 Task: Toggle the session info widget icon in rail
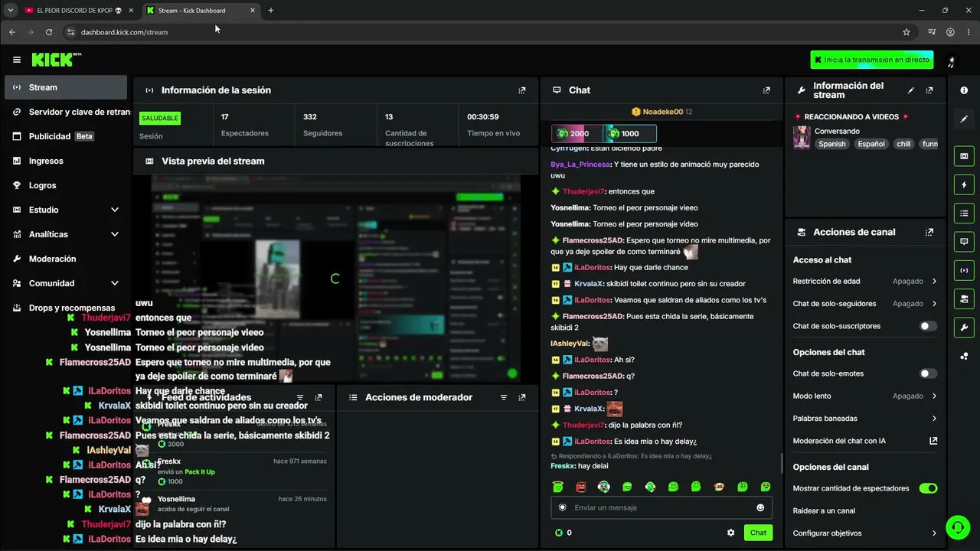coord(964,269)
